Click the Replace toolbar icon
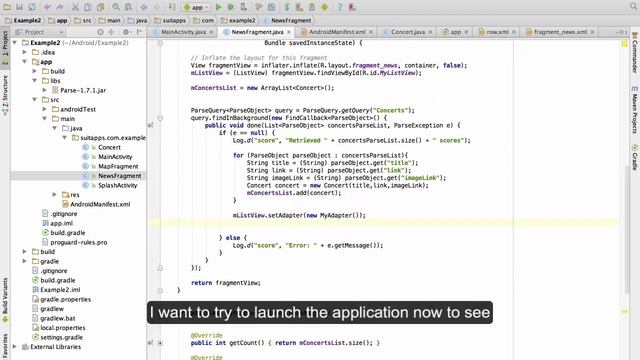This screenshot has width=640, height=360. 128,7
